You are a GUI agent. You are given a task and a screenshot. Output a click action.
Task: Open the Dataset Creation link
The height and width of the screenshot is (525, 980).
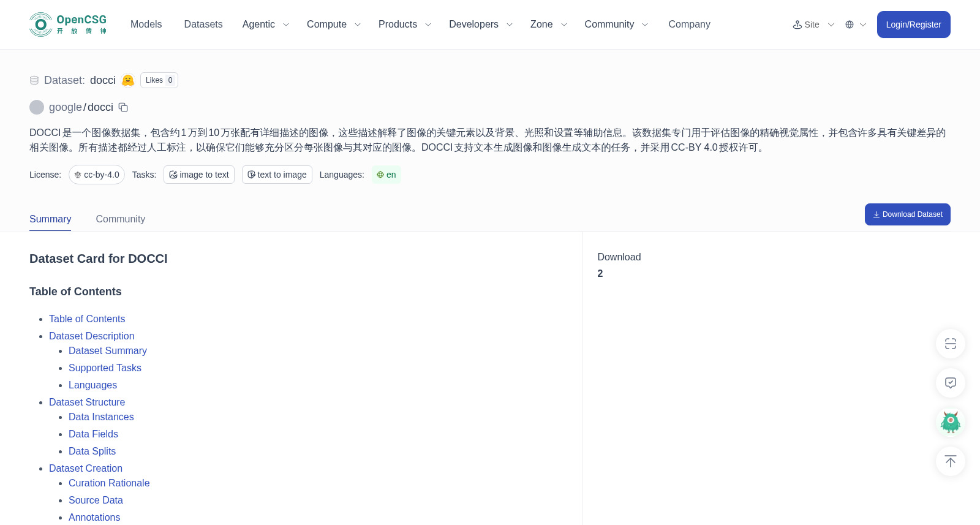[x=86, y=468]
